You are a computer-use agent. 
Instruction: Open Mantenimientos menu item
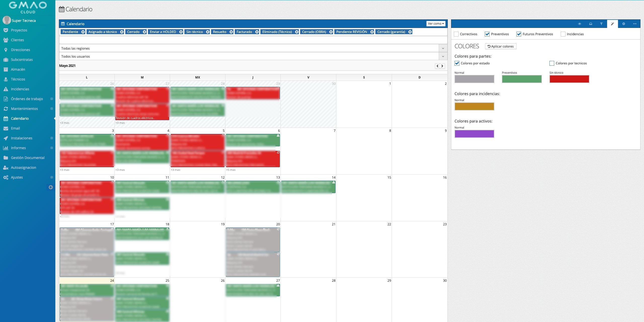[24, 109]
